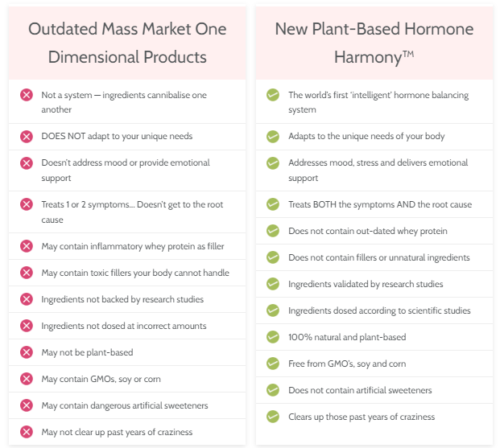Select 'Outdated Mass Market One Dimensional Products' heading
500x448 pixels.
coord(127,43)
